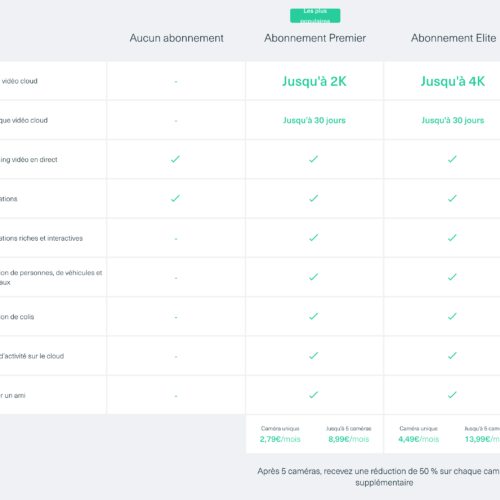Viewport: 500px width, 500px height.
Task: Click Elite checkmark for person vehicle detection
Action: click(x=452, y=277)
